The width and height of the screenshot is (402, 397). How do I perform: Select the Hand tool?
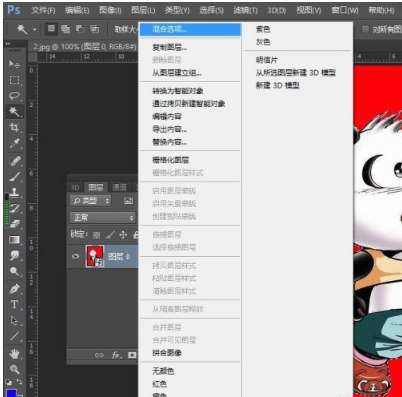[x=14, y=354]
